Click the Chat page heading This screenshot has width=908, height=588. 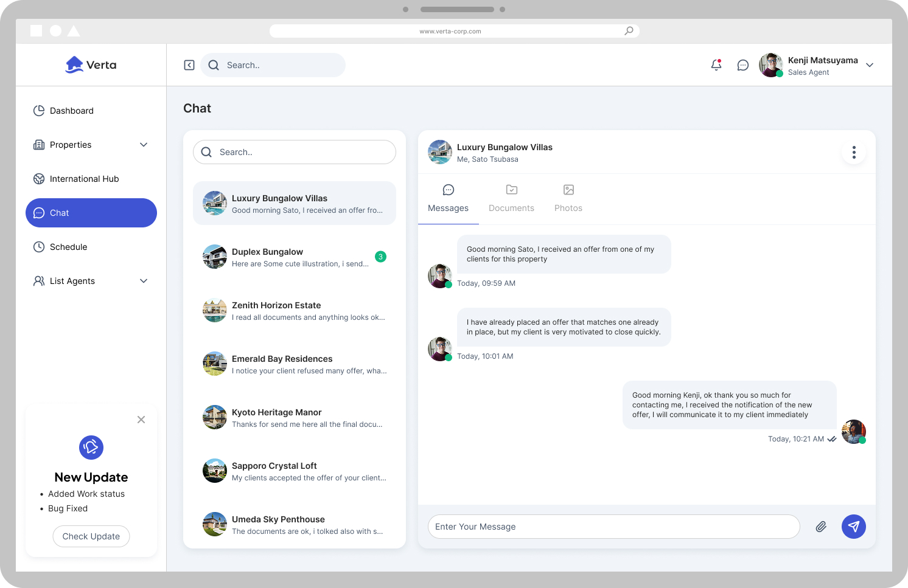click(x=197, y=108)
